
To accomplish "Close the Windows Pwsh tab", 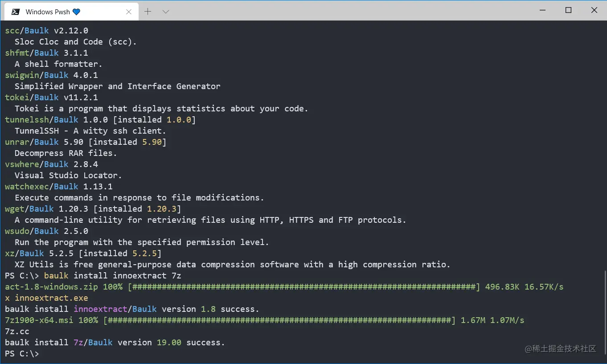I will (129, 12).
